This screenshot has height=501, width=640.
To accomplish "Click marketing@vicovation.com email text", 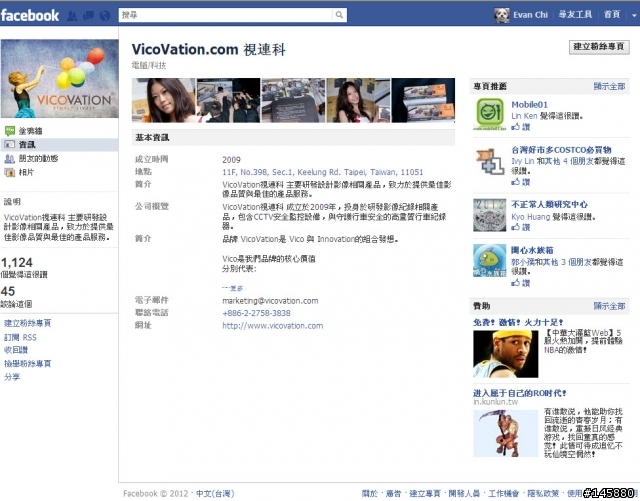I will tap(270, 301).
